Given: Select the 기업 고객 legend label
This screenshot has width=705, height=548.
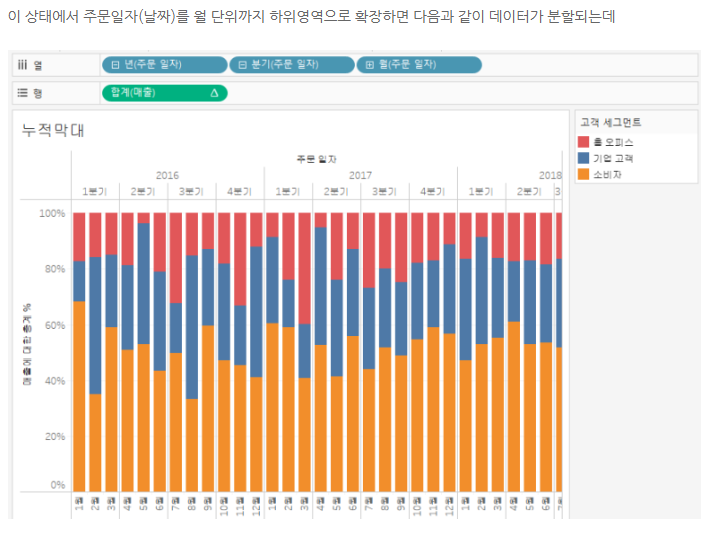Looking at the screenshot, I should [613, 158].
